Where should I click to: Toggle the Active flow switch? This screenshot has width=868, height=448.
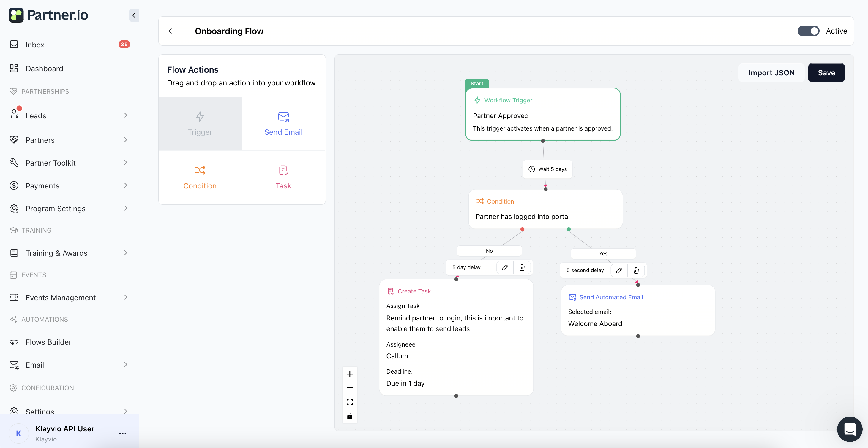click(808, 31)
